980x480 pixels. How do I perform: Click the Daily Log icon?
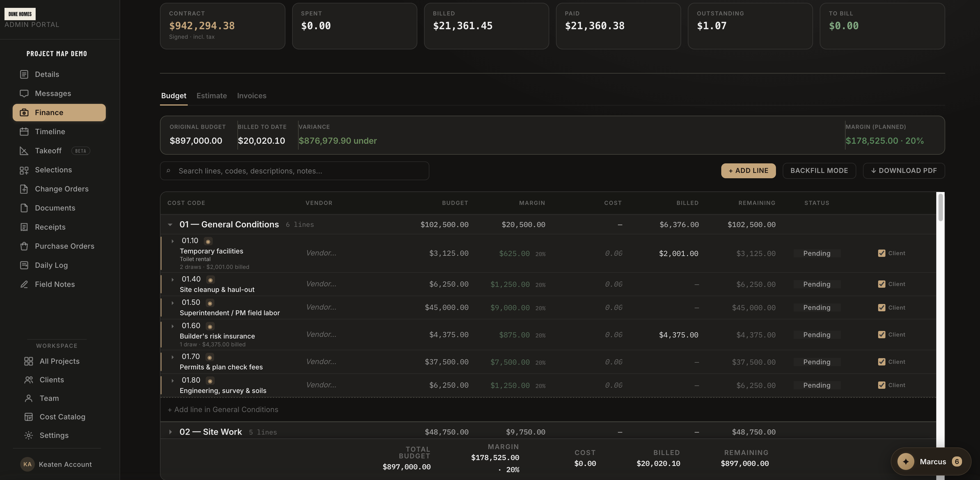[x=24, y=265]
